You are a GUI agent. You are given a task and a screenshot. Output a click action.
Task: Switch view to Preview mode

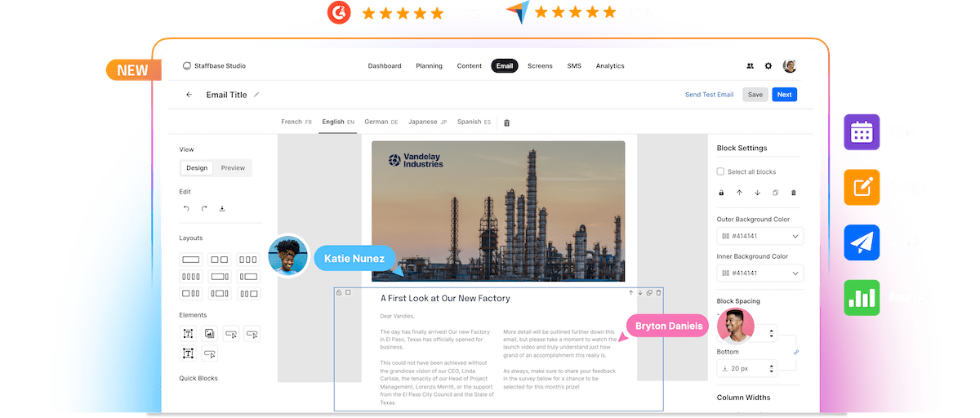tap(233, 168)
